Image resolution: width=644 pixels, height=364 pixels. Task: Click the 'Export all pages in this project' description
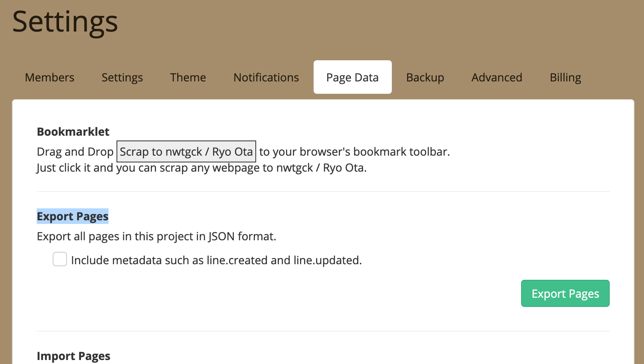coord(156,236)
